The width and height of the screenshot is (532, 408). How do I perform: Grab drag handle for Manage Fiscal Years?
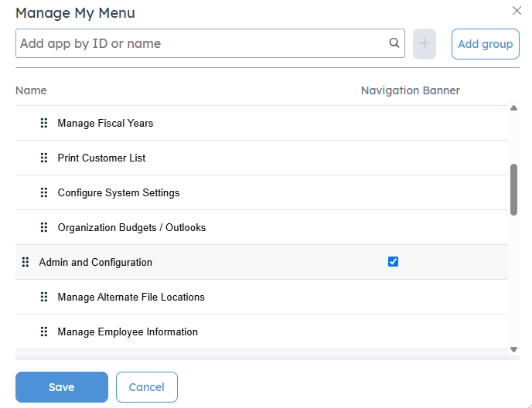click(44, 123)
